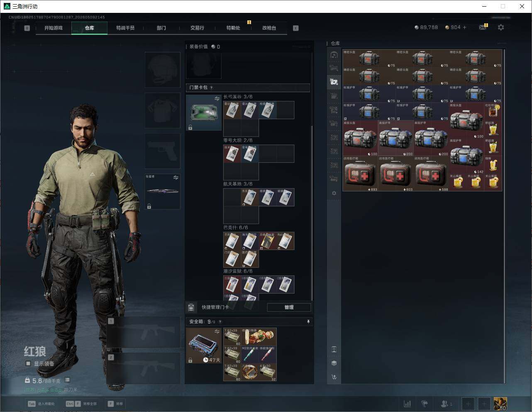Click the stash locker icon above layers
The width and height of the screenshot is (532, 412).
coord(334,349)
